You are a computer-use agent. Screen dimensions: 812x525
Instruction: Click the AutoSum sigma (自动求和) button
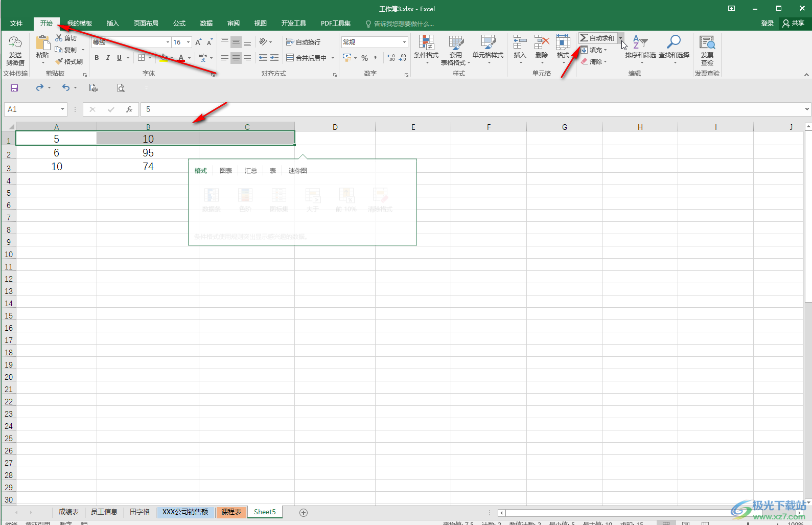(597, 38)
